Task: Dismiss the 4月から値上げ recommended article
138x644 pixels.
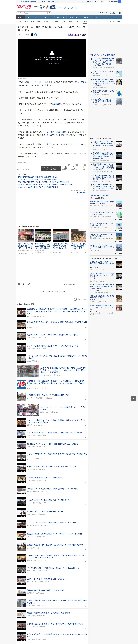Action: tap(86, 339)
